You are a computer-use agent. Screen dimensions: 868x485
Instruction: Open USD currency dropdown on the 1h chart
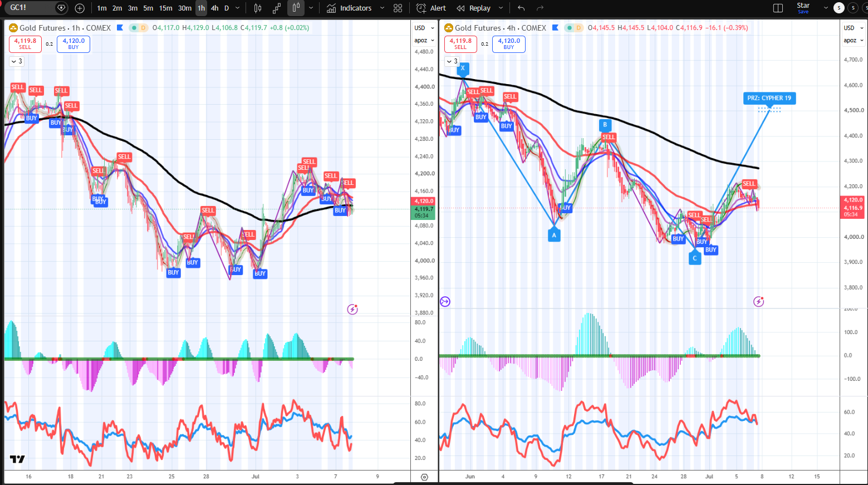424,28
